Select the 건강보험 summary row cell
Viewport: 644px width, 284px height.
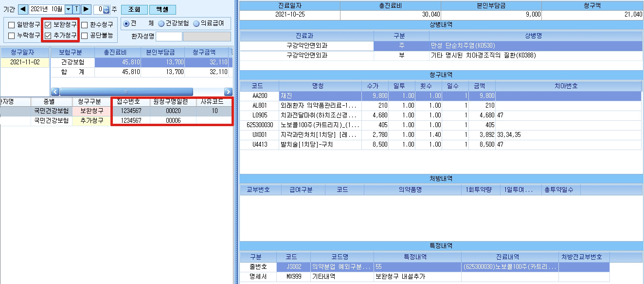(73, 62)
